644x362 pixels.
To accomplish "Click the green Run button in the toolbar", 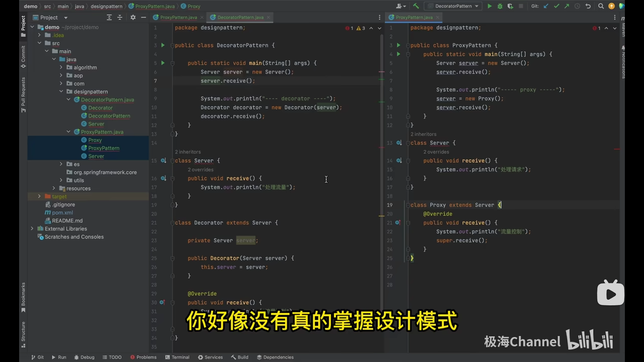I will tap(489, 6).
